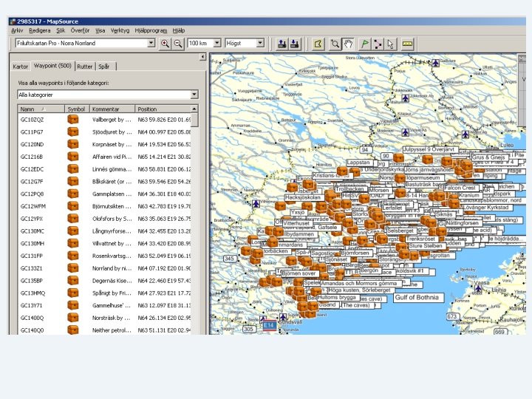Open the Friluftskartan Pro map product dropdown
532x399 pixels.
151,44
